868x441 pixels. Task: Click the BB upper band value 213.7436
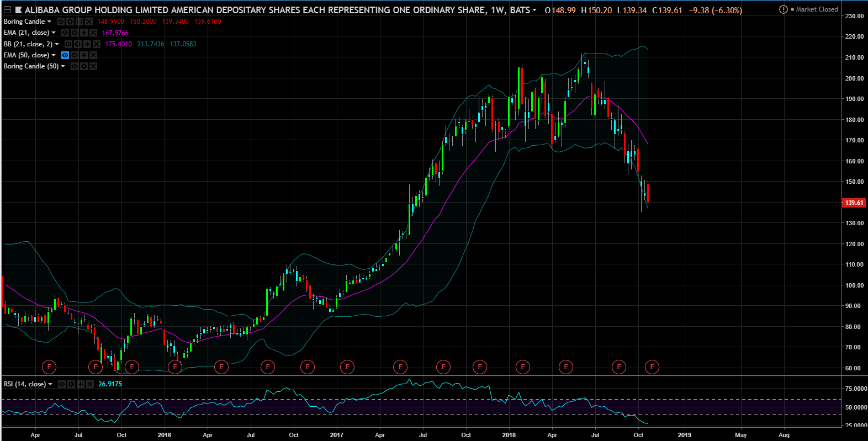click(151, 44)
